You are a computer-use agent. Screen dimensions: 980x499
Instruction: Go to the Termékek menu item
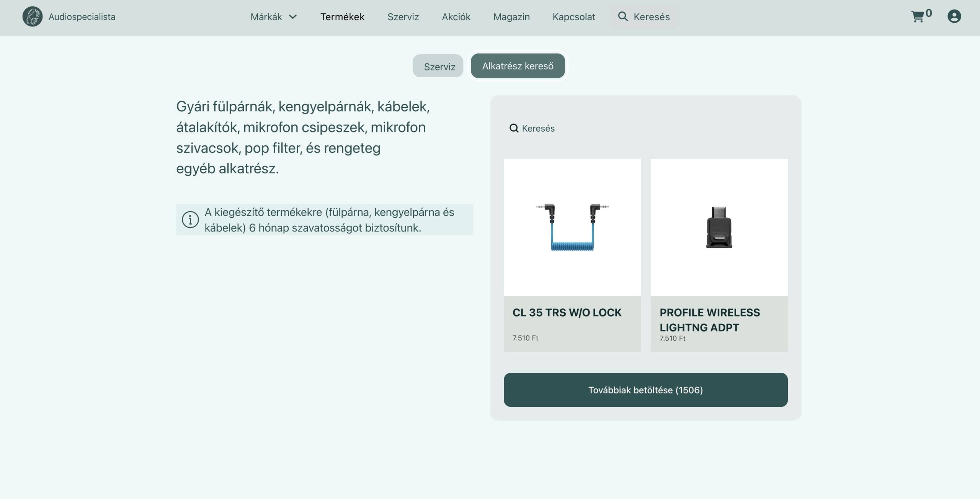342,17
